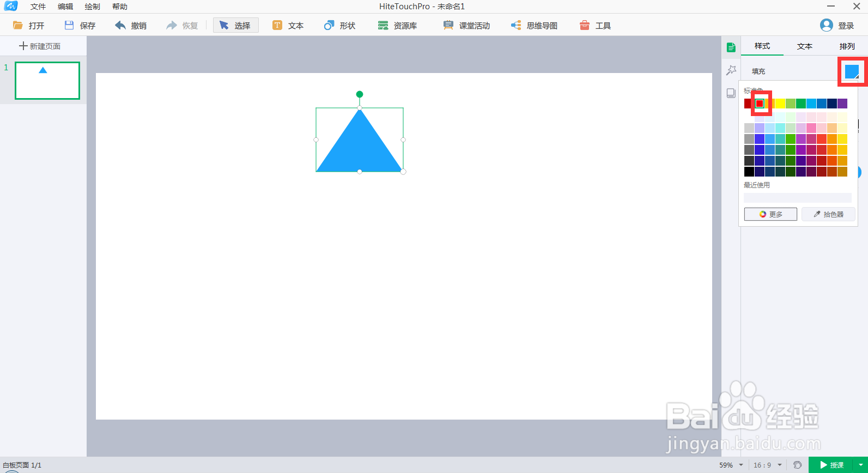This screenshot has width=868, height=473.
Task: Expand the 授课 button dropdown arrow
Action: point(861,465)
